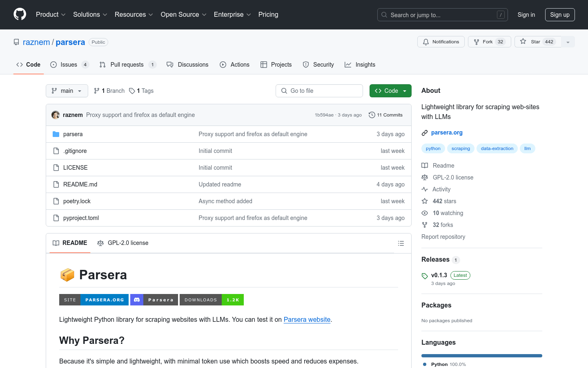Open the poetry.lock file
Image resolution: width=588 pixels, height=368 pixels.
pyautogui.click(x=77, y=201)
